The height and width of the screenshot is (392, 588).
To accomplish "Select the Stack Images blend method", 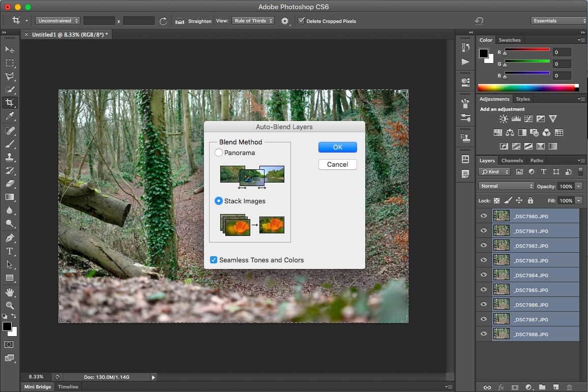I will [x=219, y=201].
